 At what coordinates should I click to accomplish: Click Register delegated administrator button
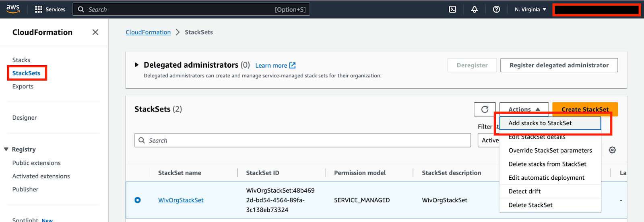pos(559,65)
